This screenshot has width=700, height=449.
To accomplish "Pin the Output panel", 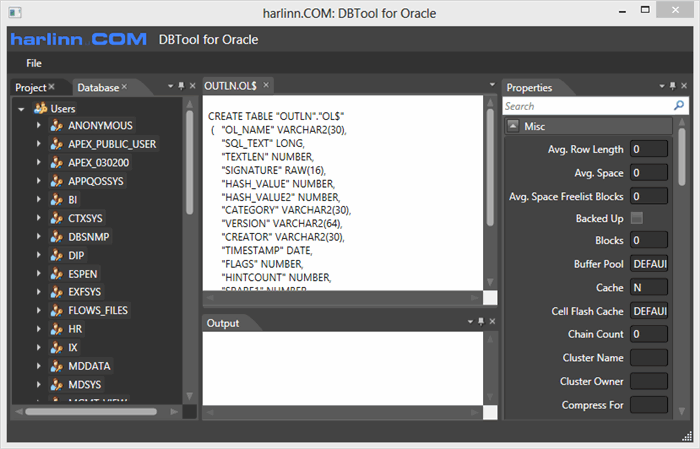I will click(x=481, y=321).
